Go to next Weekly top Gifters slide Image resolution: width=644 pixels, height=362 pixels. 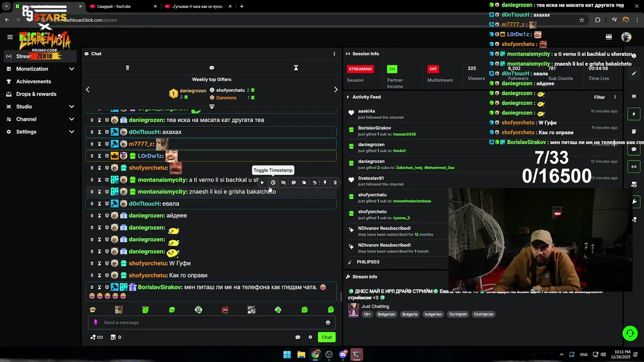coord(336,89)
